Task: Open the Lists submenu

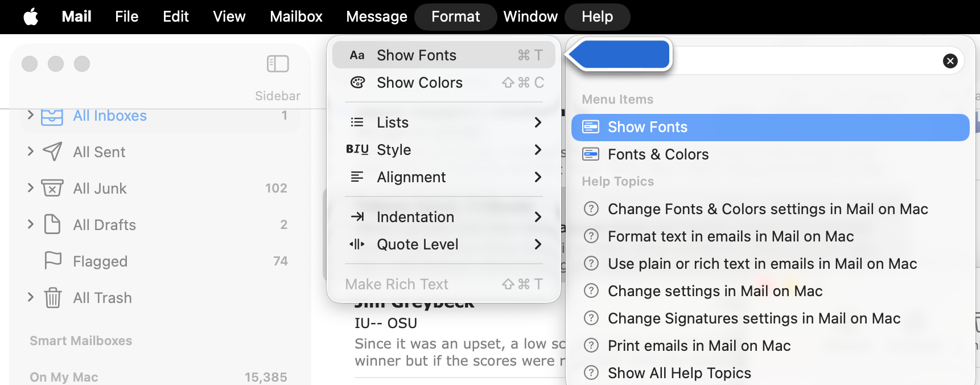Action: coord(444,122)
